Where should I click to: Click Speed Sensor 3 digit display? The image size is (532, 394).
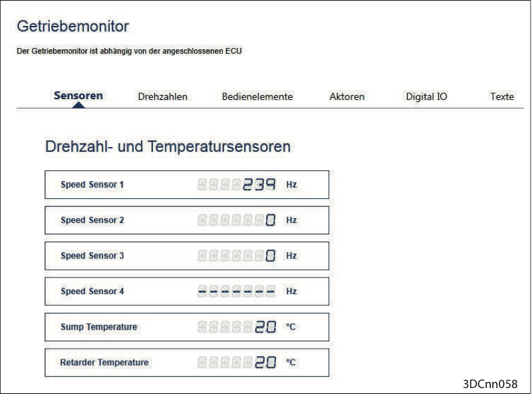click(237, 256)
